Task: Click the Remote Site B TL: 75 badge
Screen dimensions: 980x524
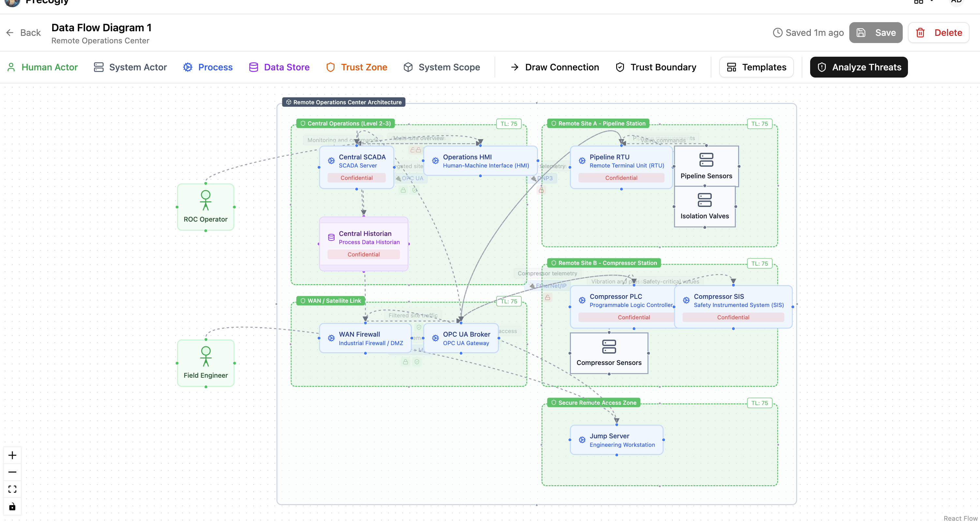Action: (759, 264)
